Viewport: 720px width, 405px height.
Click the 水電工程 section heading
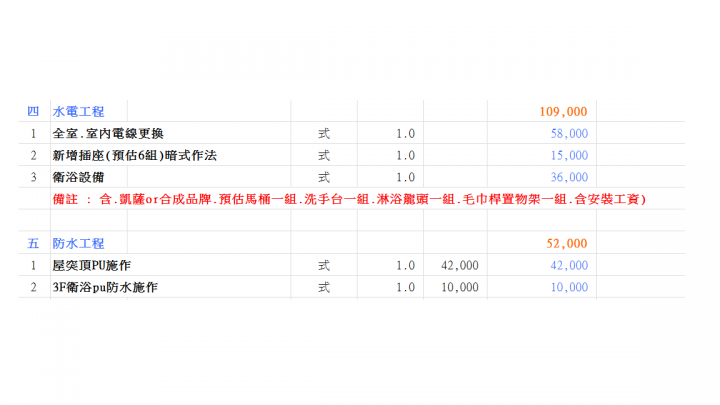coord(79,112)
